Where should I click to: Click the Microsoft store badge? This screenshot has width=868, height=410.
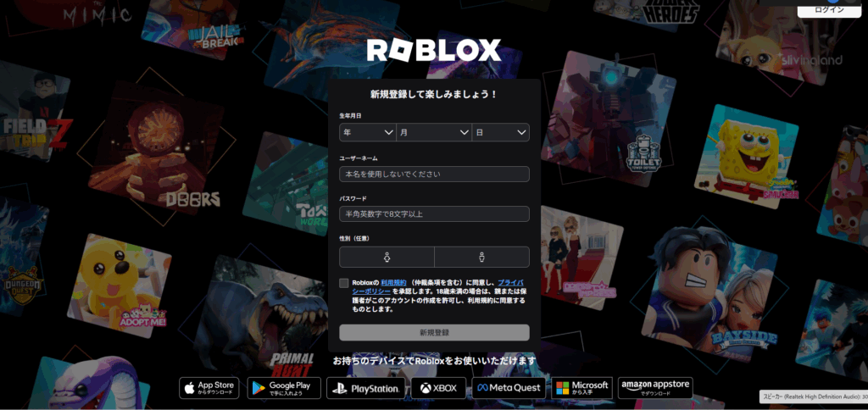(581, 388)
